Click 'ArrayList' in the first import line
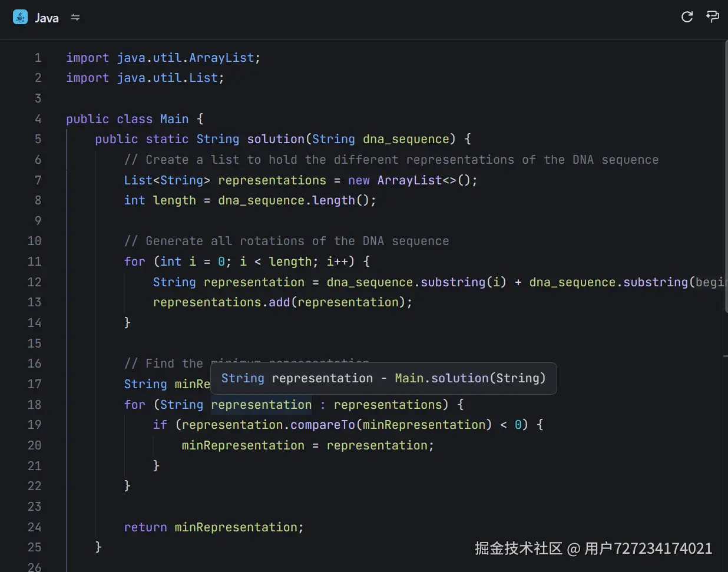 pyautogui.click(x=221, y=58)
